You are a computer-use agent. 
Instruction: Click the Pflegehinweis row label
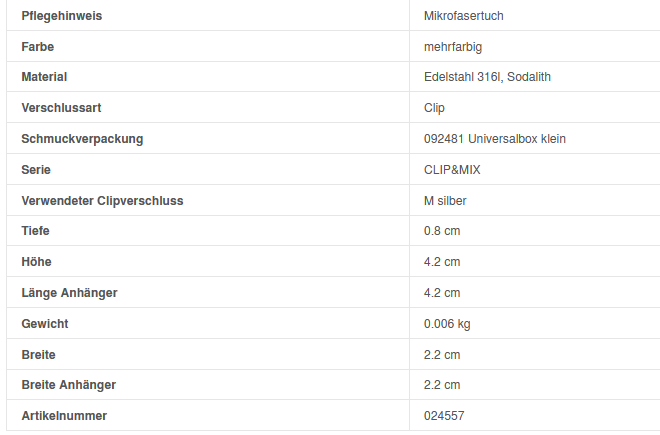coord(61,16)
